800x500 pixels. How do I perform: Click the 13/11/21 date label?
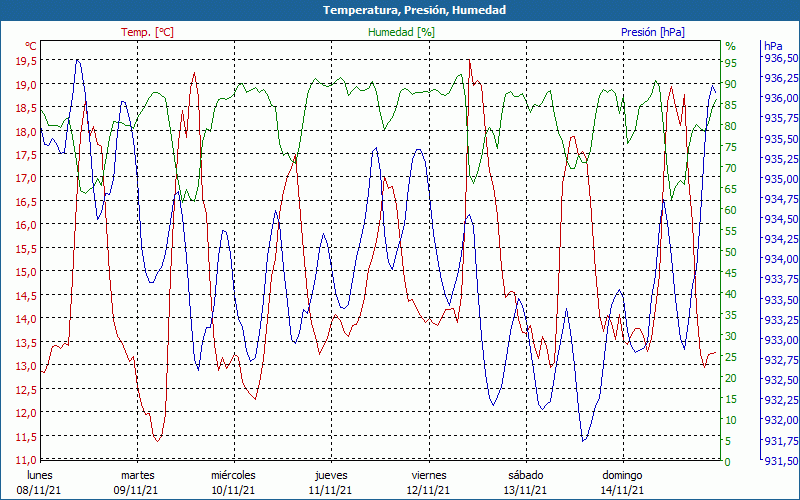tap(526, 491)
